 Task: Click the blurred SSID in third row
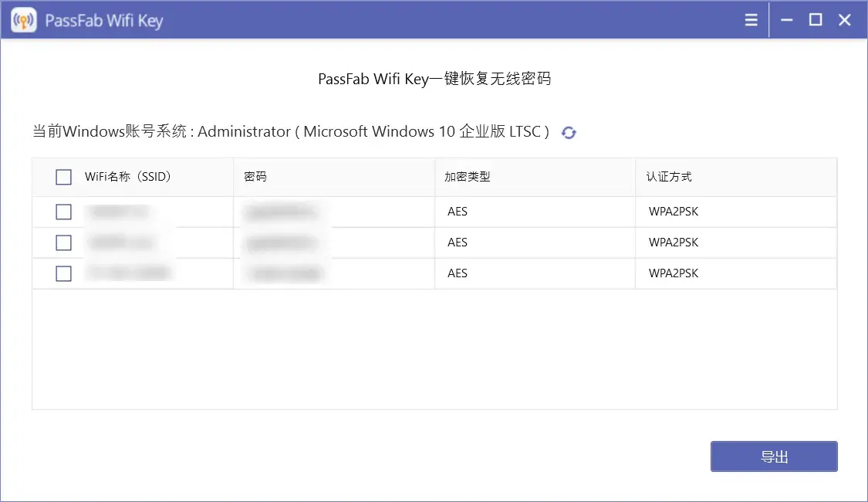click(129, 273)
